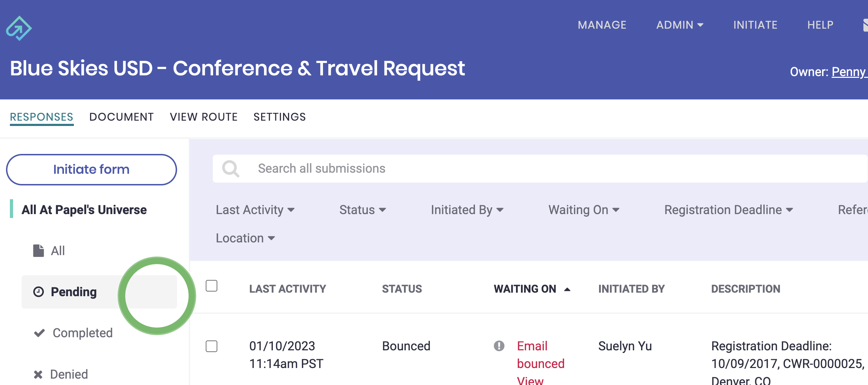Viewport: 868px width, 385px height.
Task: Click the X icon beside Denied
Action: tap(38, 374)
